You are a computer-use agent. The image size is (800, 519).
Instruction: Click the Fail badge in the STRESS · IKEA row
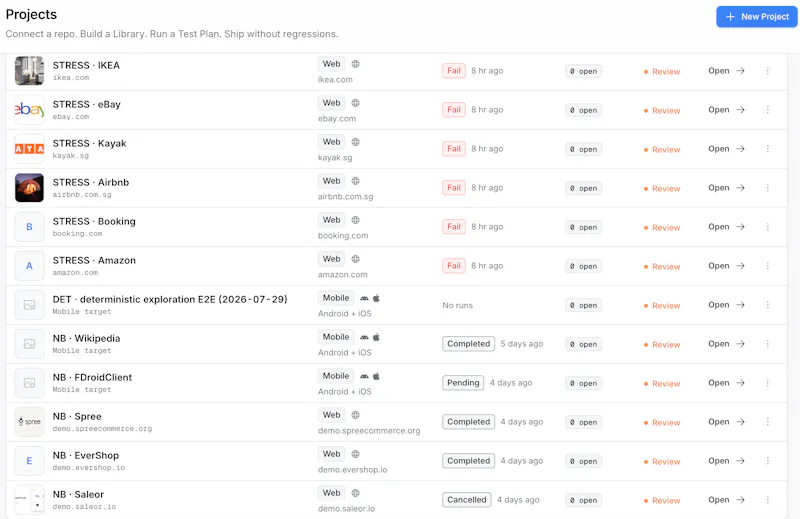[x=454, y=71]
